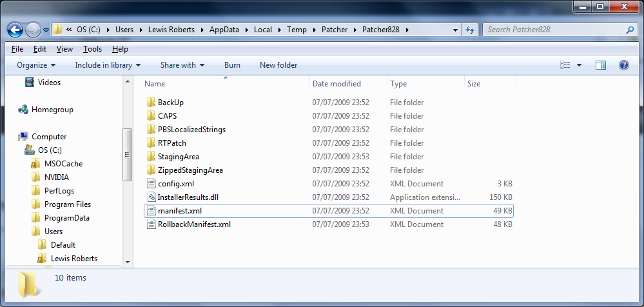The height and width of the screenshot is (307, 644).
Task: Click Patcher in the address bar
Action: [x=335, y=30]
